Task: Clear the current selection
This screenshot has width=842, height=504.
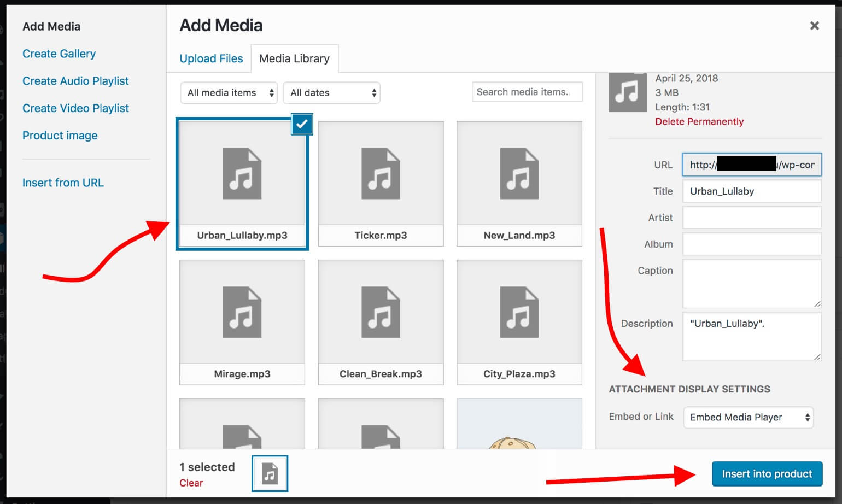Action: [191, 483]
